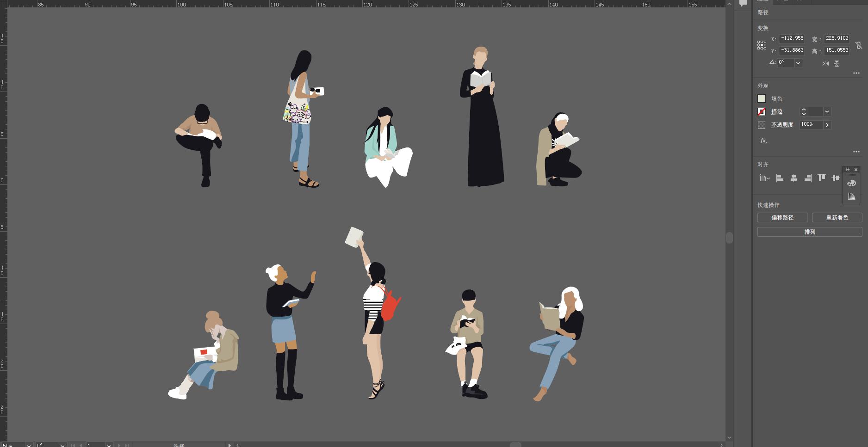Open the canvas rotation dropdown at bottom
The width and height of the screenshot is (868, 447).
62,445
